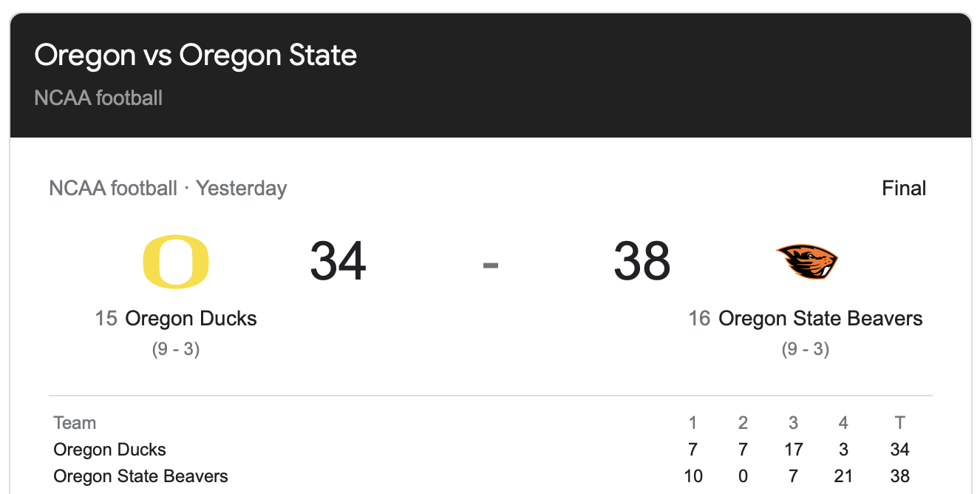This screenshot has width=980, height=494.
Task: Click the NCAA football · Yesterday label
Action: point(168,189)
